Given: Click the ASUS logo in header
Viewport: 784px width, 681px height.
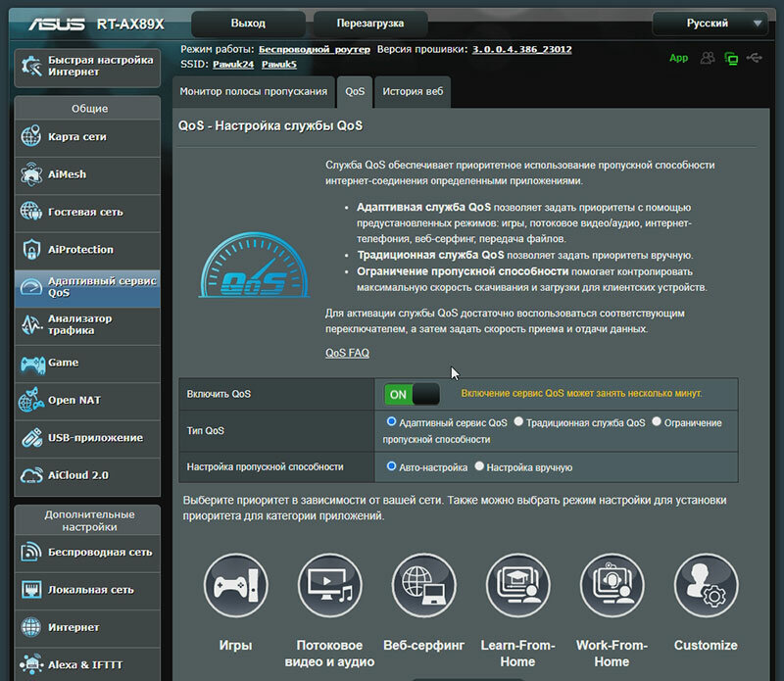Looking at the screenshot, I should (57, 24).
